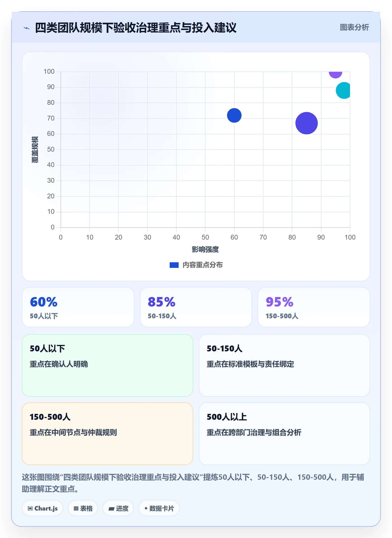Click the 图表分析 label in the header

tap(354, 27)
